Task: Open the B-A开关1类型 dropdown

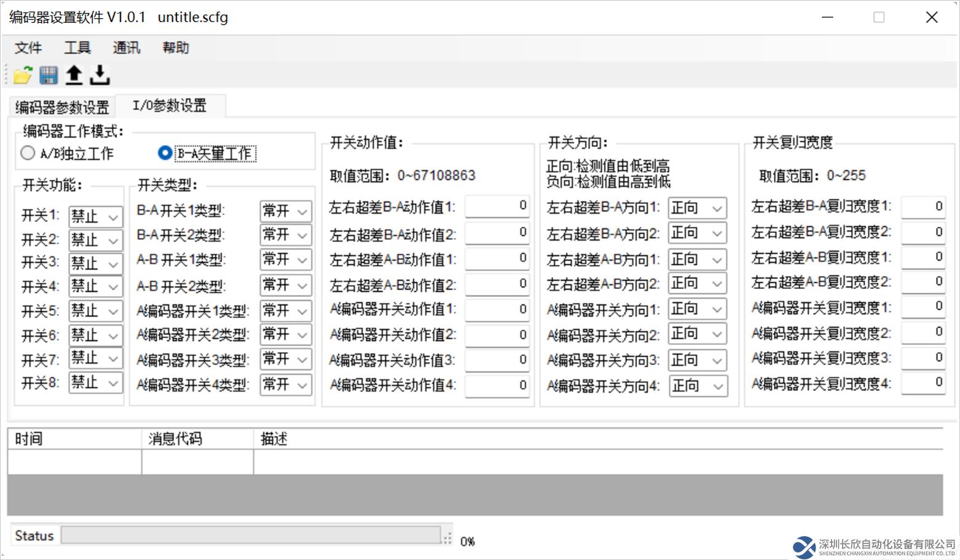Action: click(x=285, y=211)
